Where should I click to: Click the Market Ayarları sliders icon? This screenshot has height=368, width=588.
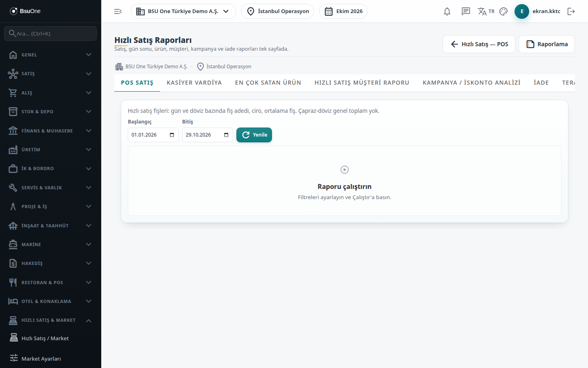click(14, 358)
